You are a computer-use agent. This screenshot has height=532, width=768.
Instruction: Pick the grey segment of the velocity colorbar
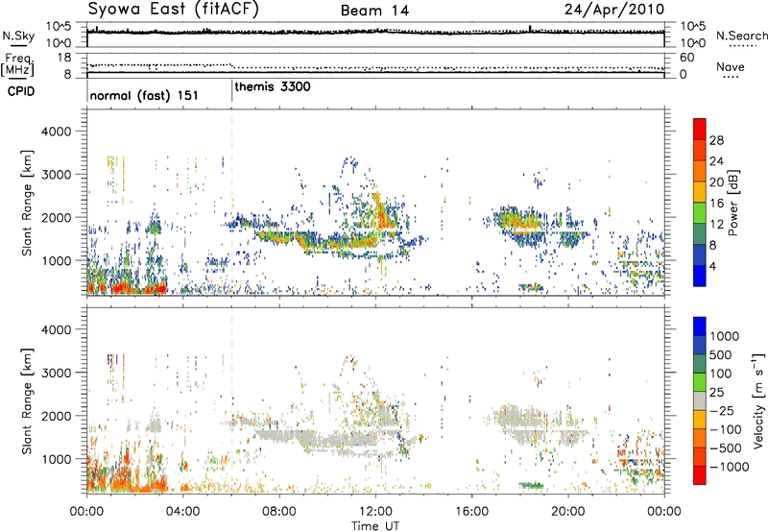700,400
